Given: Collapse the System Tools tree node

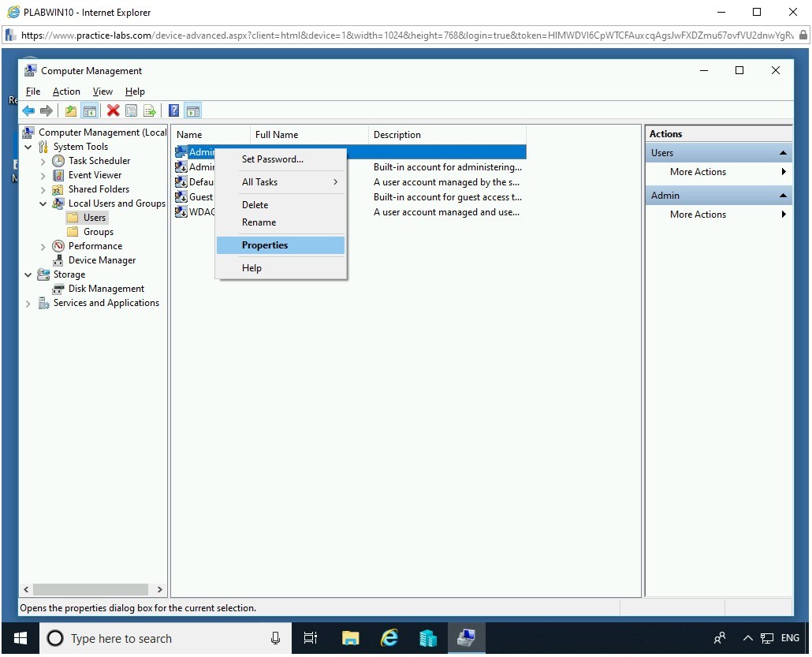Looking at the screenshot, I should pyautogui.click(x=28, y=147).
